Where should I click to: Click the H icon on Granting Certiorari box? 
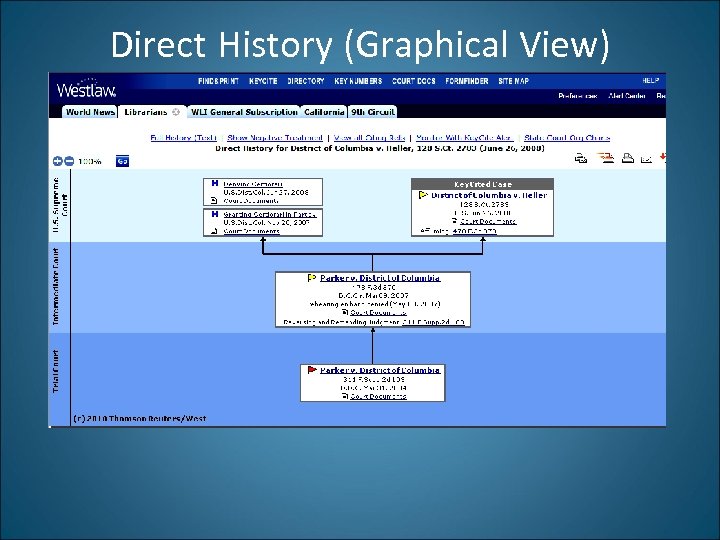214,214
